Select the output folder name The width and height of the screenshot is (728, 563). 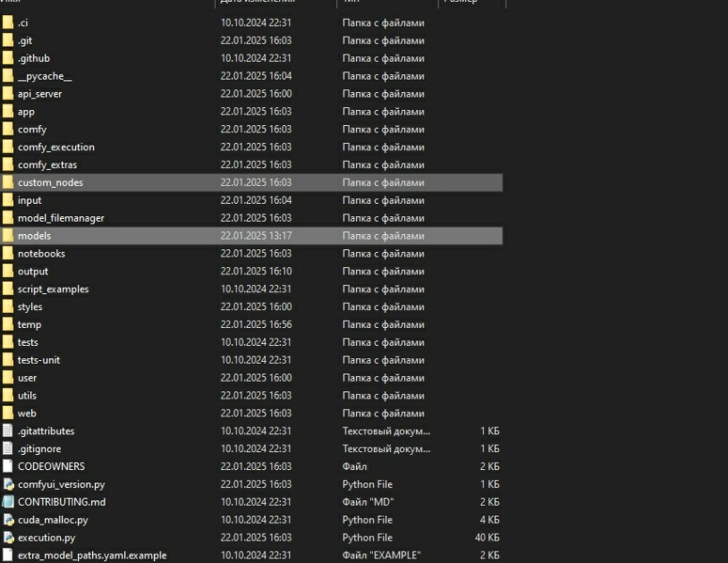33,272
